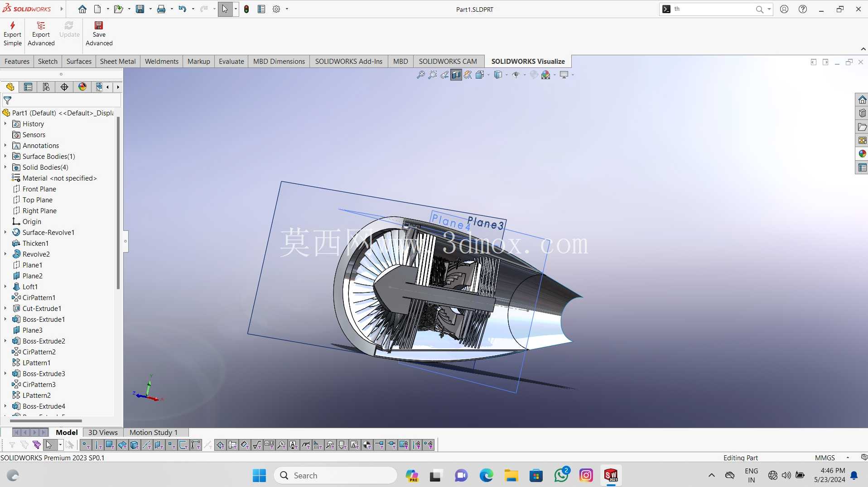
Task: Open the Appearances task pane icon
Action: (862, 154)
